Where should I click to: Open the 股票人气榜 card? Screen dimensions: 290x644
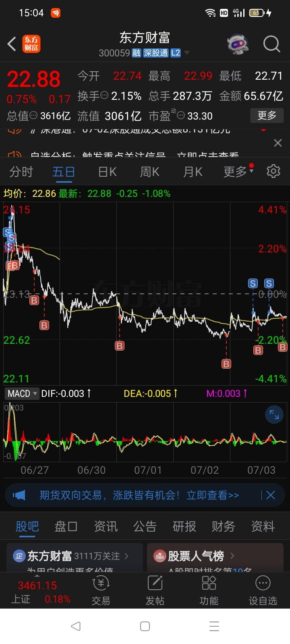tap(216, 557)
